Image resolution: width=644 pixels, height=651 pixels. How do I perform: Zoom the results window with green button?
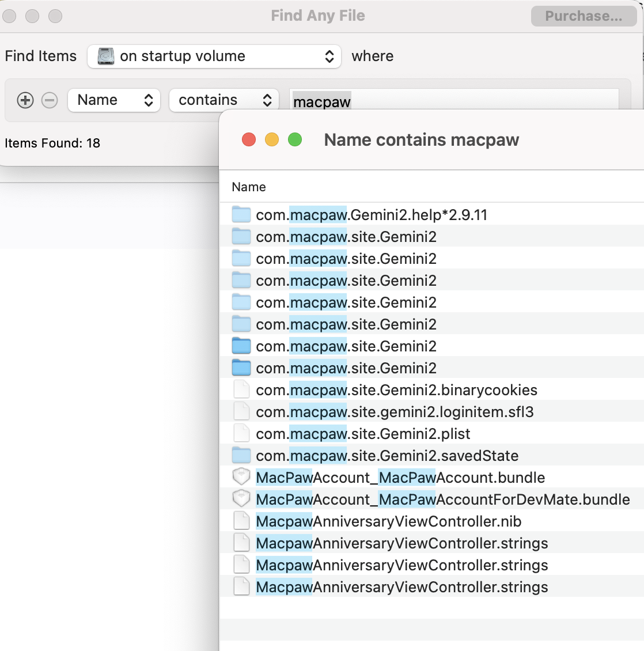295,139
